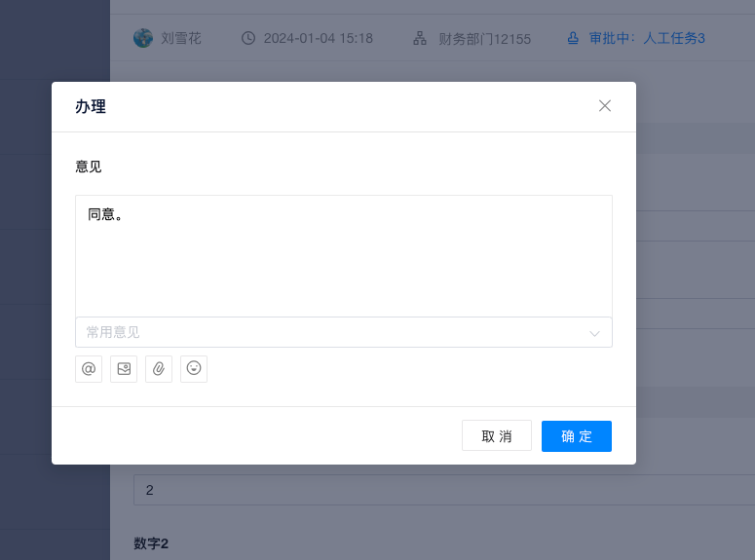
Task: Click the paperclip attachment icon
Action: click(x=159, y=369)
